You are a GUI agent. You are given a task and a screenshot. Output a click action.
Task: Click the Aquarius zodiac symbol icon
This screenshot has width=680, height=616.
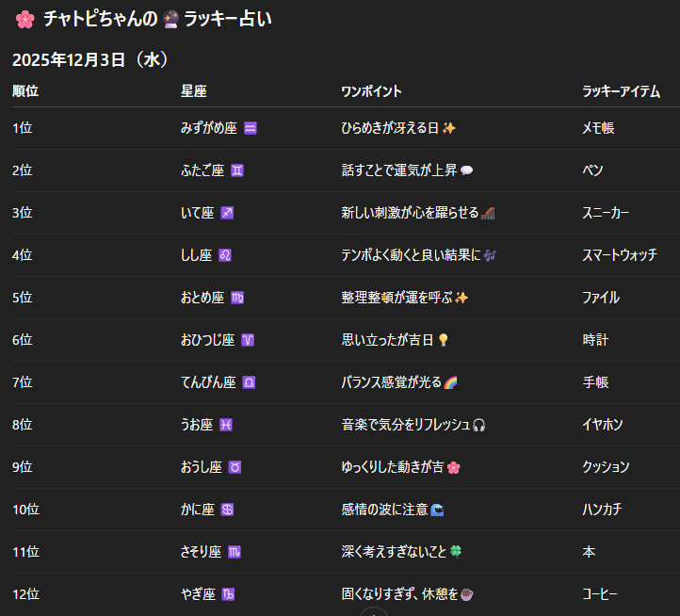click(x=250, y=128)
